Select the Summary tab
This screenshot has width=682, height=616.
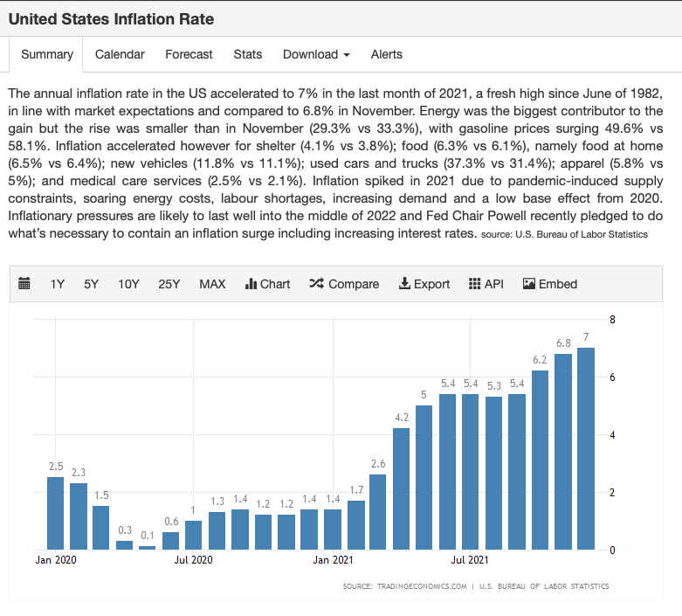point(47,54)
